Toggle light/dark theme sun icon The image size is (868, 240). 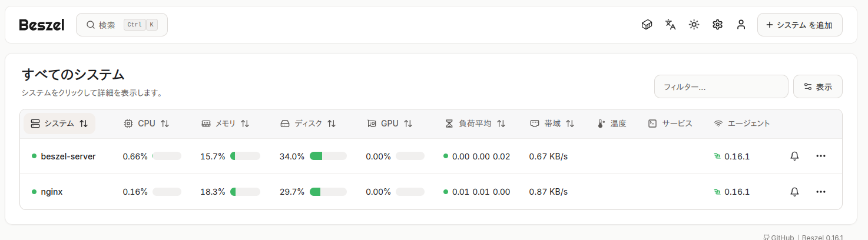click(694, 25)
